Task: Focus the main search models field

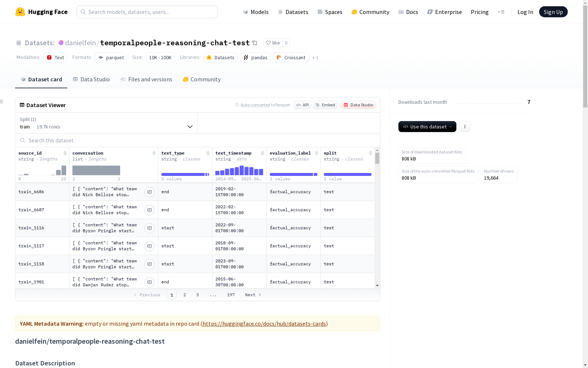Action: point(147,12)
